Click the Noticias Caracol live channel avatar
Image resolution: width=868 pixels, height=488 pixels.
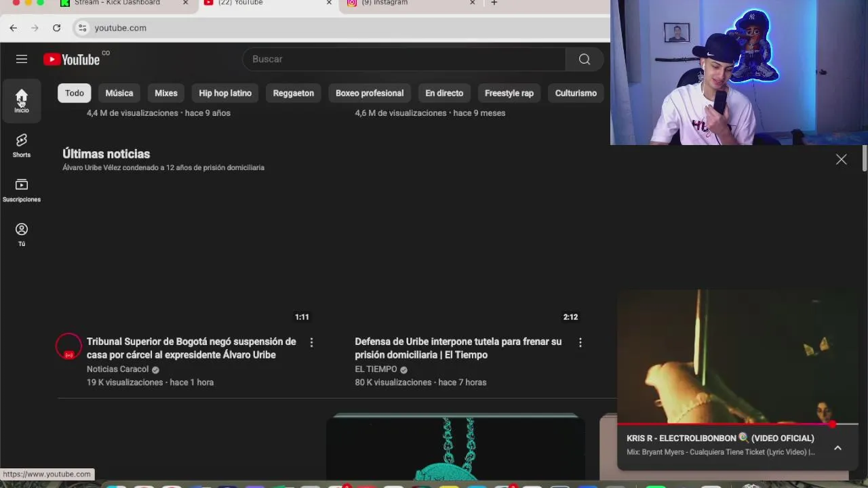68,346
